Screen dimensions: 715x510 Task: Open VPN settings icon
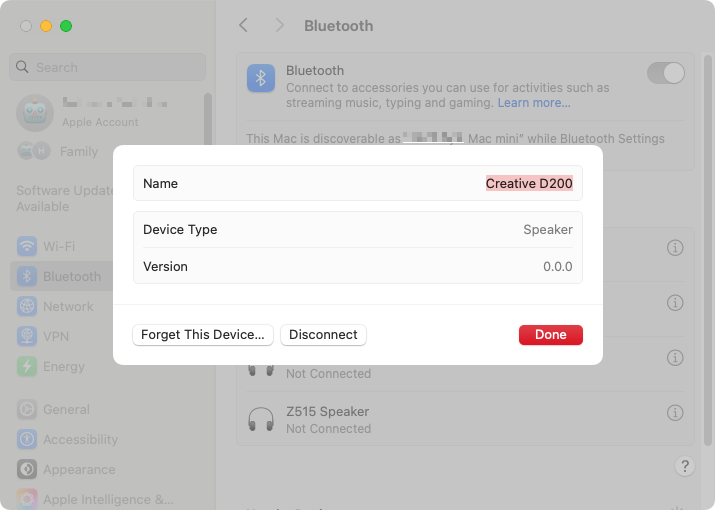(27, 336)
